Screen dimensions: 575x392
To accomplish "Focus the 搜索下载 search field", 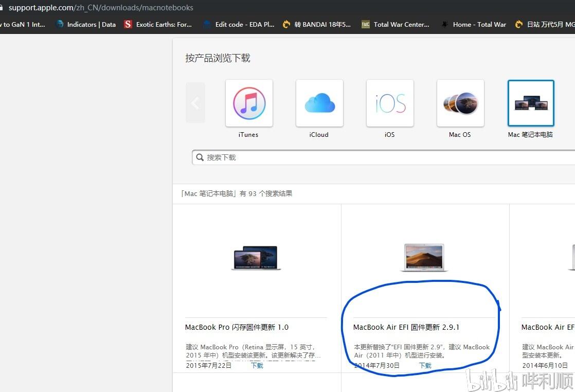I will 383,157.
